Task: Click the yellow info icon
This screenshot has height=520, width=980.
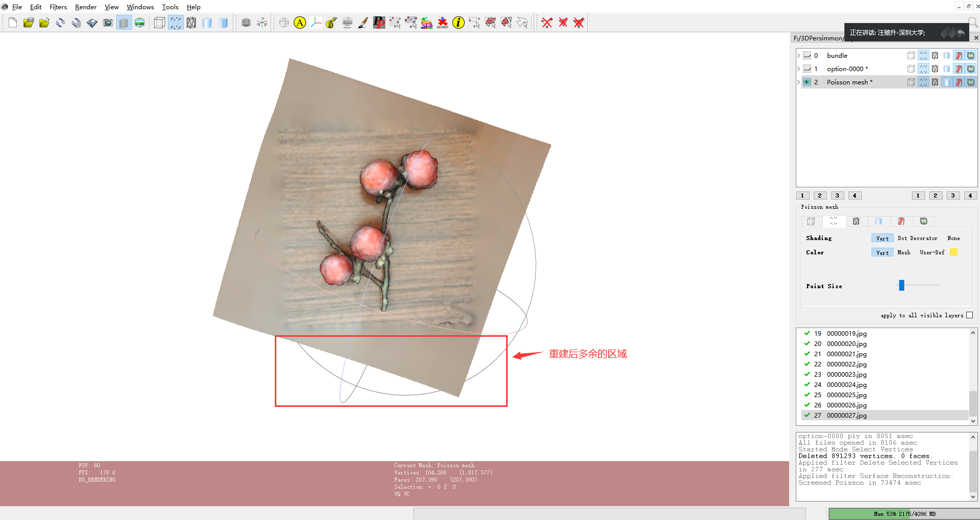Action: click(x=459, y=23)
